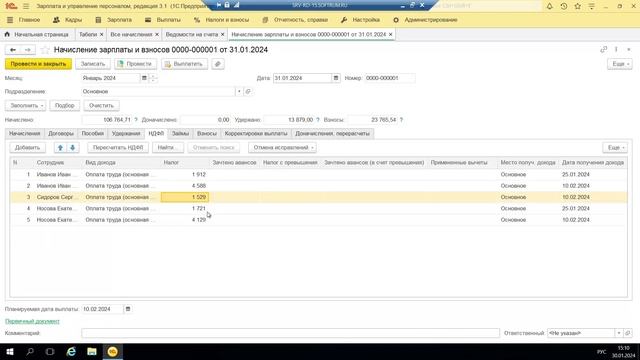
Task: Open top Еще menu of document
Action: [620, 64]
